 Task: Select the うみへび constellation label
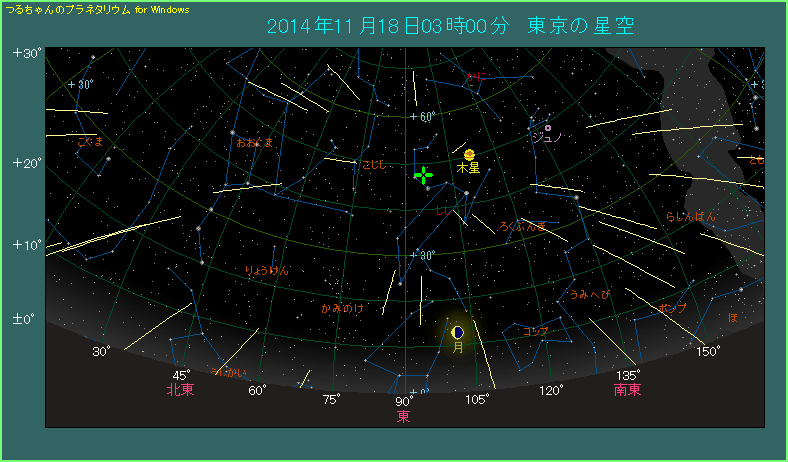click(x=589, y=294)
